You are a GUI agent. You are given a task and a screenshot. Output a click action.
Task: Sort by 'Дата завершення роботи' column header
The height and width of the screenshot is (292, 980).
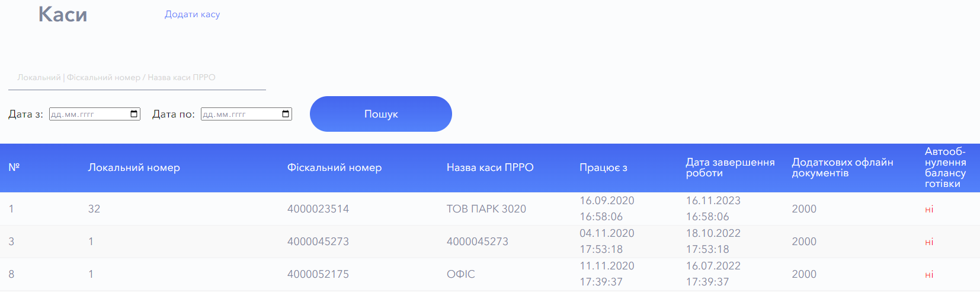coord(730,167)
